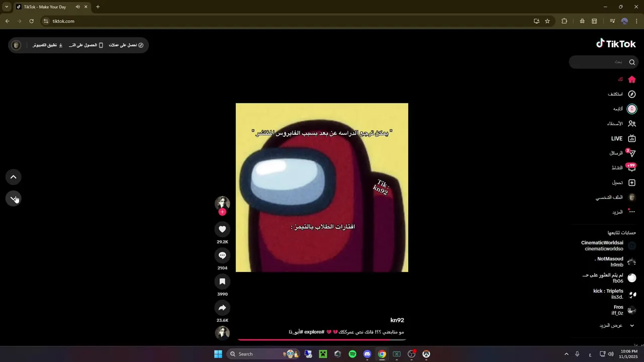The width and height of the screenshot is (644, 362).
Task: Open the Upload (تحميل) page
Action: (624, 183)
